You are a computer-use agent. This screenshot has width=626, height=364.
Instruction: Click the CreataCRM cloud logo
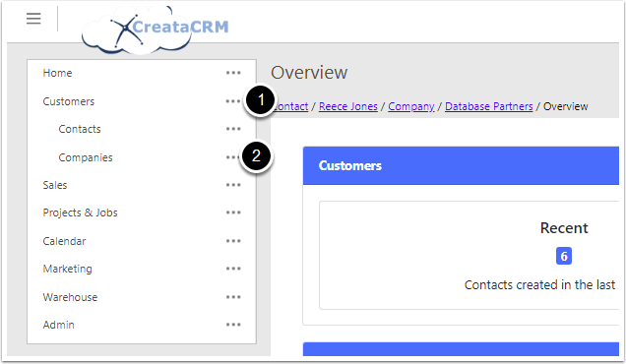coord(155,30)
